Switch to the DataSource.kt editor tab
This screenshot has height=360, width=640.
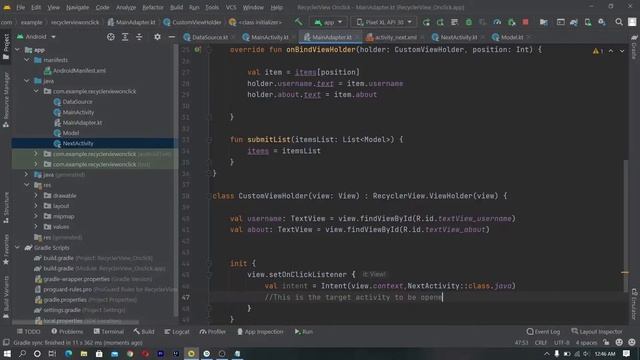209,37
